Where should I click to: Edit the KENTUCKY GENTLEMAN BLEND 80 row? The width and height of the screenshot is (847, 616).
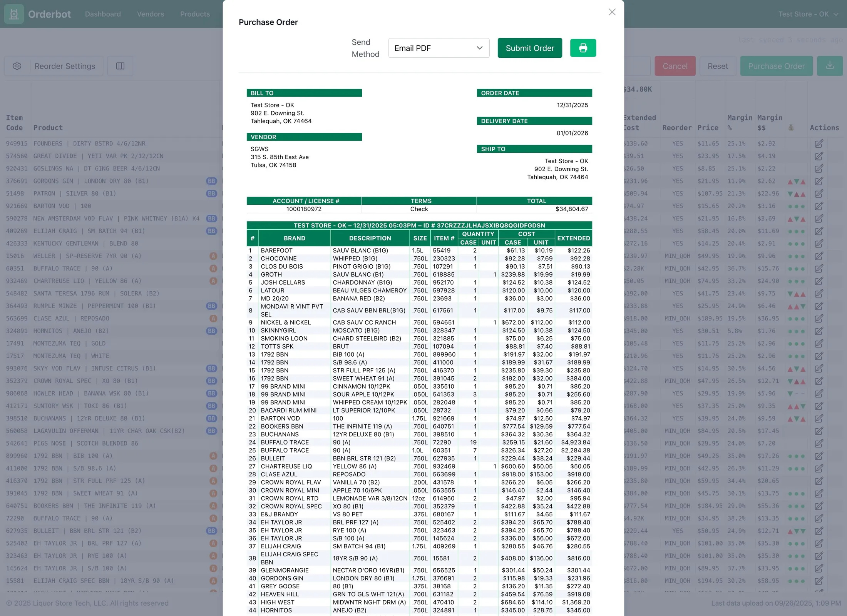[819, 244]
